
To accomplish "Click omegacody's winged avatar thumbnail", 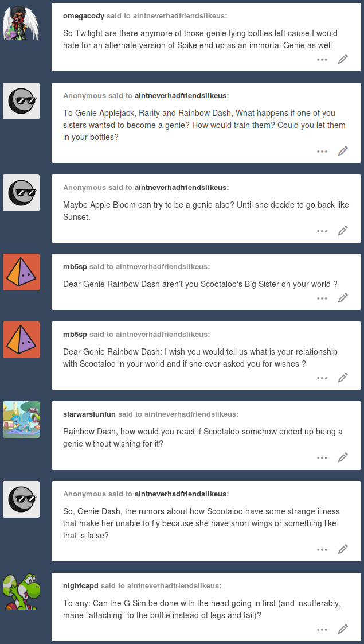I will pyautogui.click(x=21, y=21).
